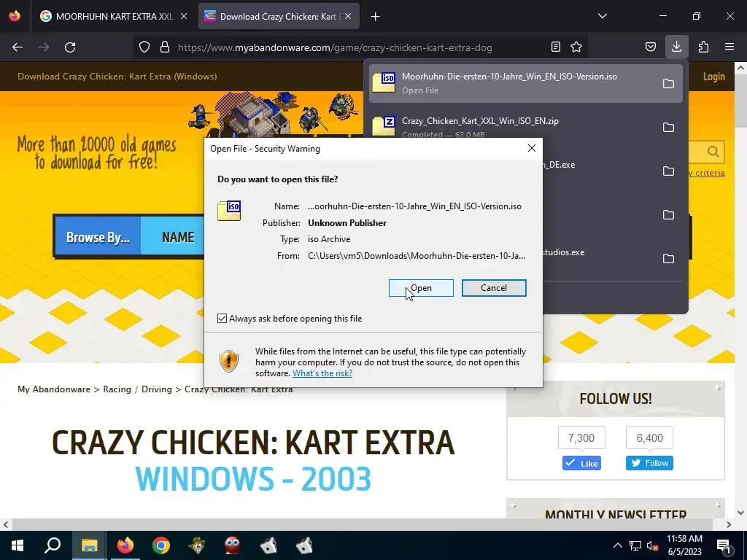747x560 pixels.
Task: Open Windows Start menu
Action: pyautogui.click(x=18, y=545)
